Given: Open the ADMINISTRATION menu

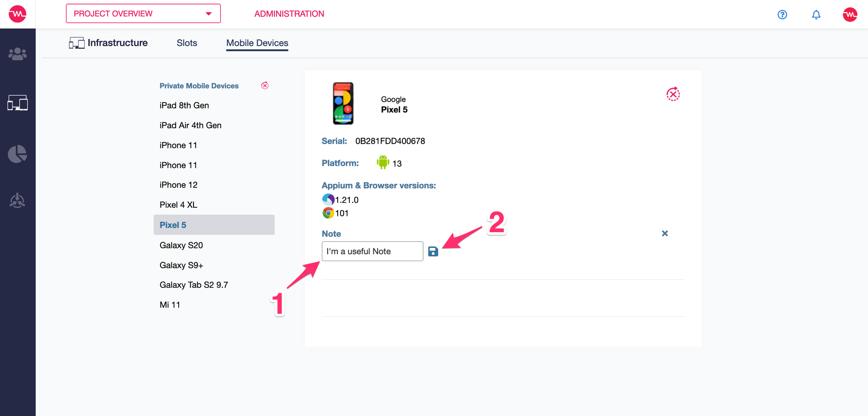Looking at the screenshot, I should point(289,14).
